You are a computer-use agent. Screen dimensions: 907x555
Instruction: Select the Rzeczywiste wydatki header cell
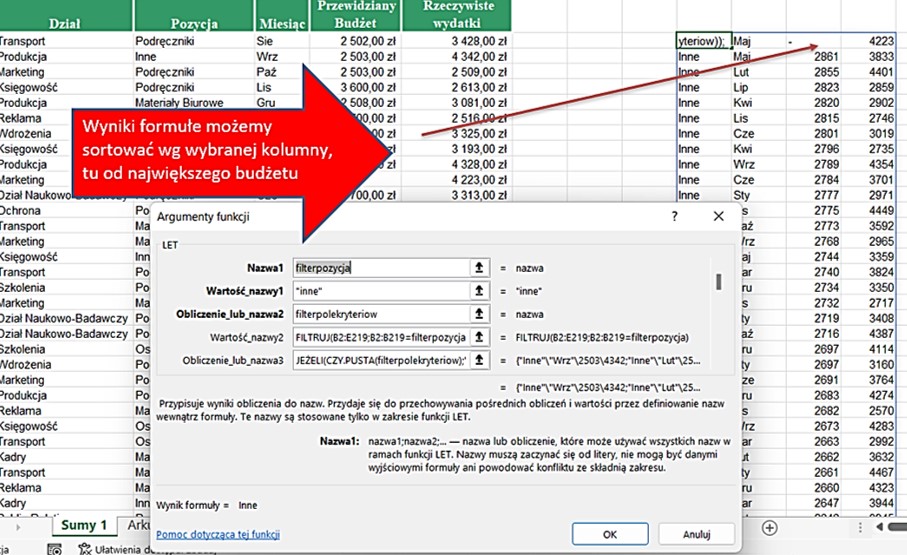[x=456, y=16]
